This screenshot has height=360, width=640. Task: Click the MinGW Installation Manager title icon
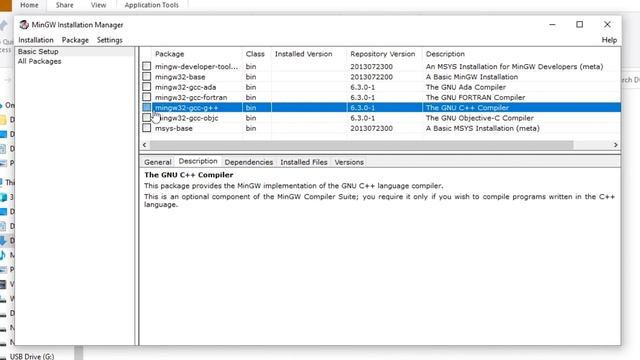pyautogui.click(x=24, y=25)
